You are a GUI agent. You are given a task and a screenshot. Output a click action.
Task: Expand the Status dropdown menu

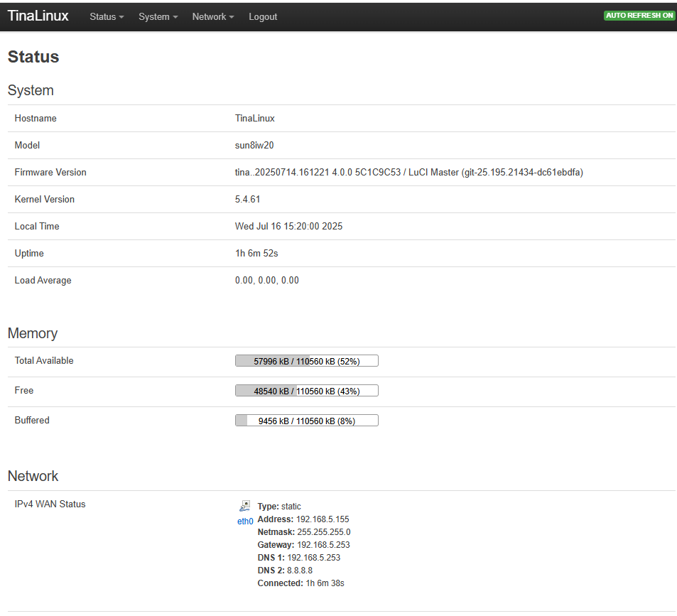(x=107, y=16)
